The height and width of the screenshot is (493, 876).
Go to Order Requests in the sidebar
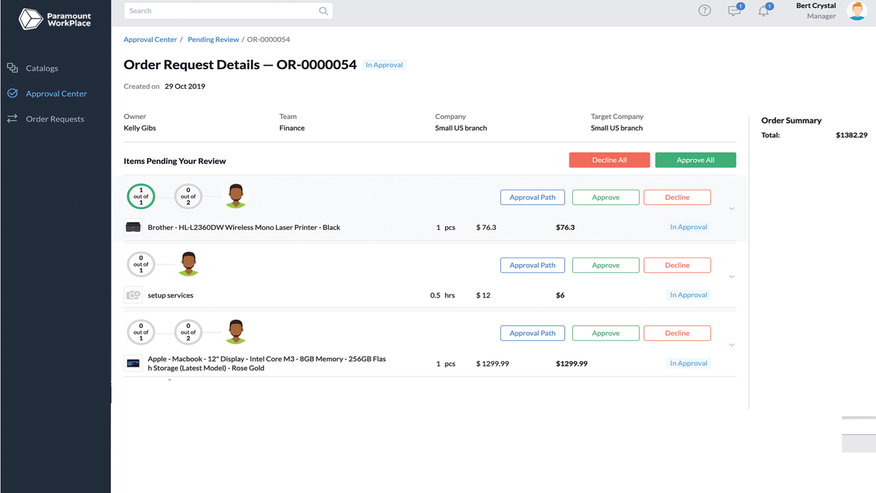pos(54,119)
